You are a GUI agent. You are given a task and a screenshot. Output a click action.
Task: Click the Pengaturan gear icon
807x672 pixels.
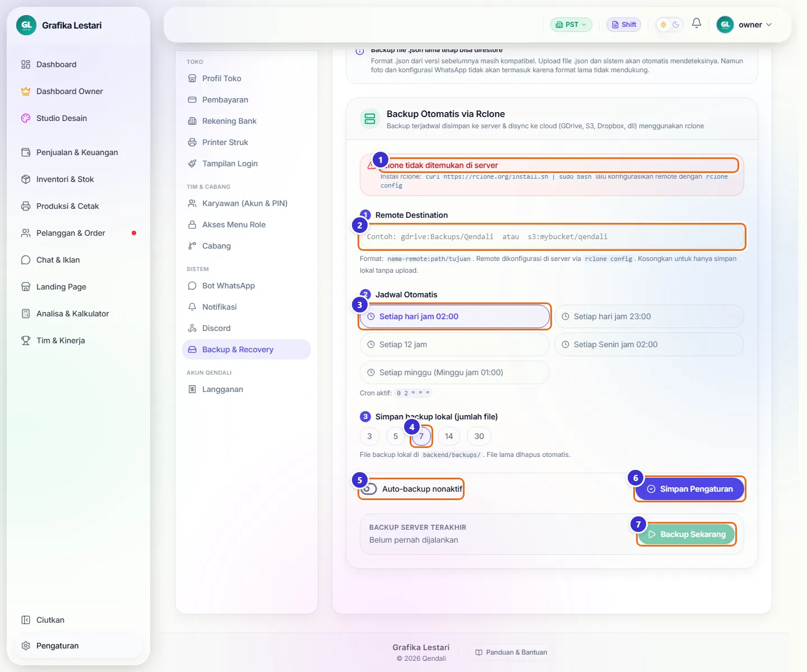pyautogui.click(x=25, y=646)
